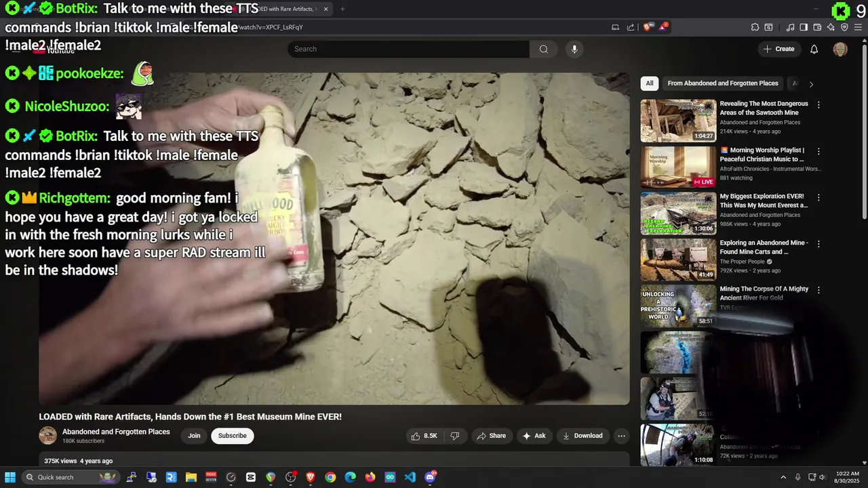Open options for Mining The Corpse video

click(x=818, y=289)
